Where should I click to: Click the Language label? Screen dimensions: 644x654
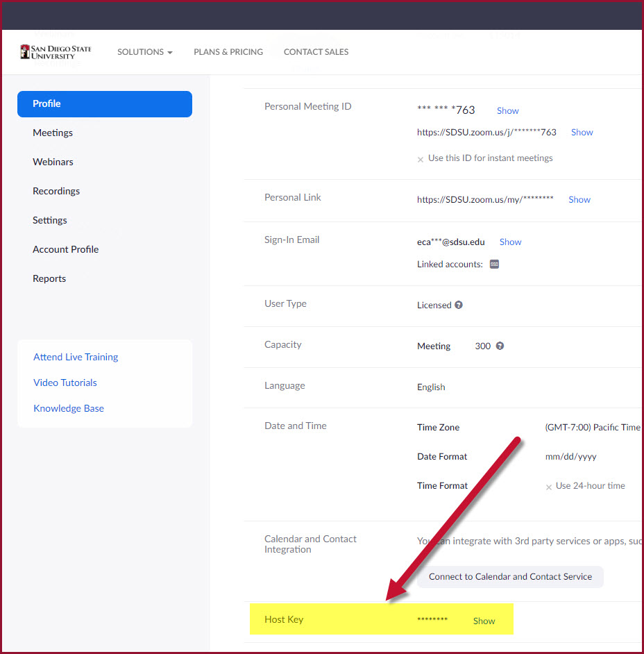285,385
